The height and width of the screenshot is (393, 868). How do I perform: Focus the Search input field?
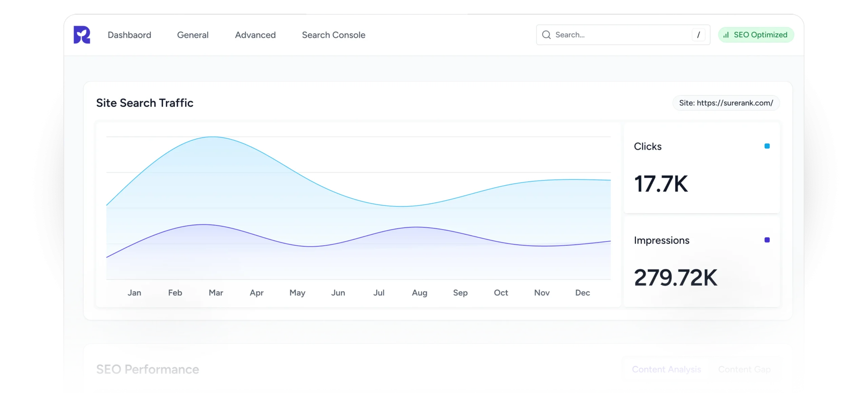click(620, 35)
